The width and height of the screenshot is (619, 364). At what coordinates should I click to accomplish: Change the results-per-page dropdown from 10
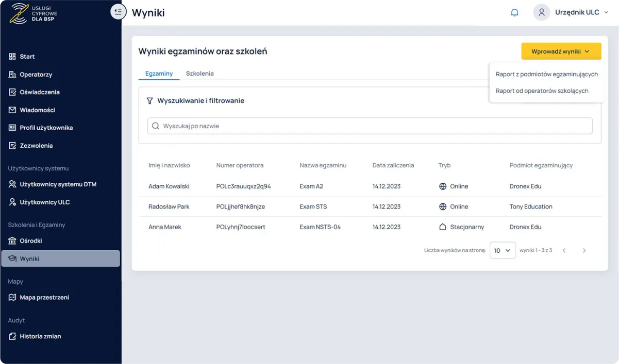503,250
